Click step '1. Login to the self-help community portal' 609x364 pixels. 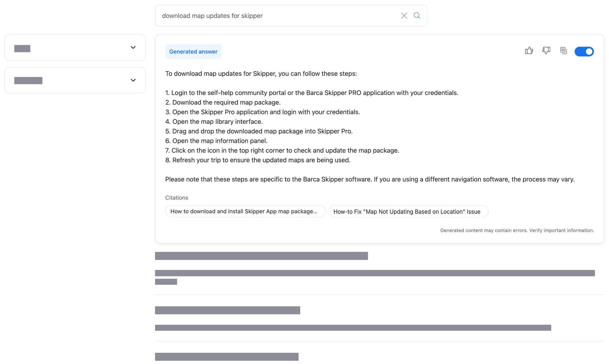click(312, 93)
